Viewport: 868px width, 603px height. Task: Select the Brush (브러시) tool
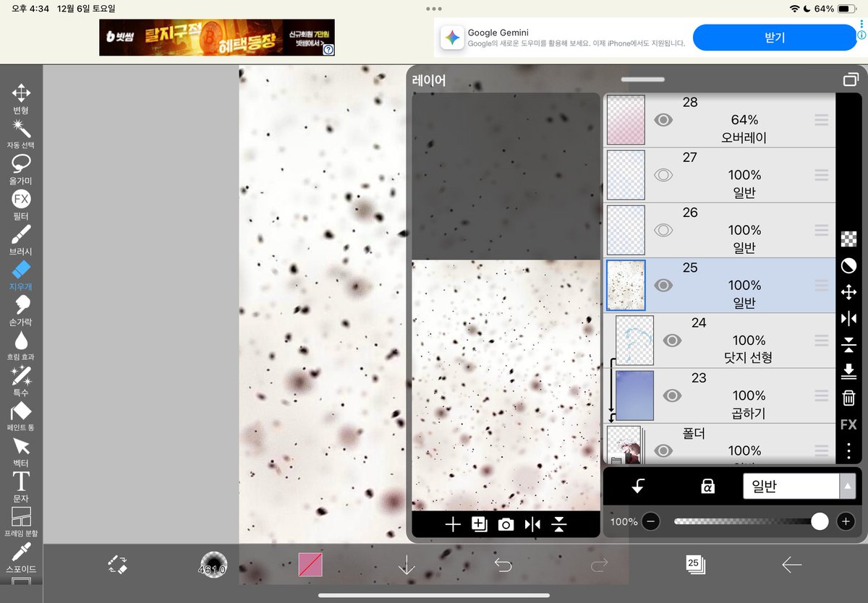tap(21, 240)
